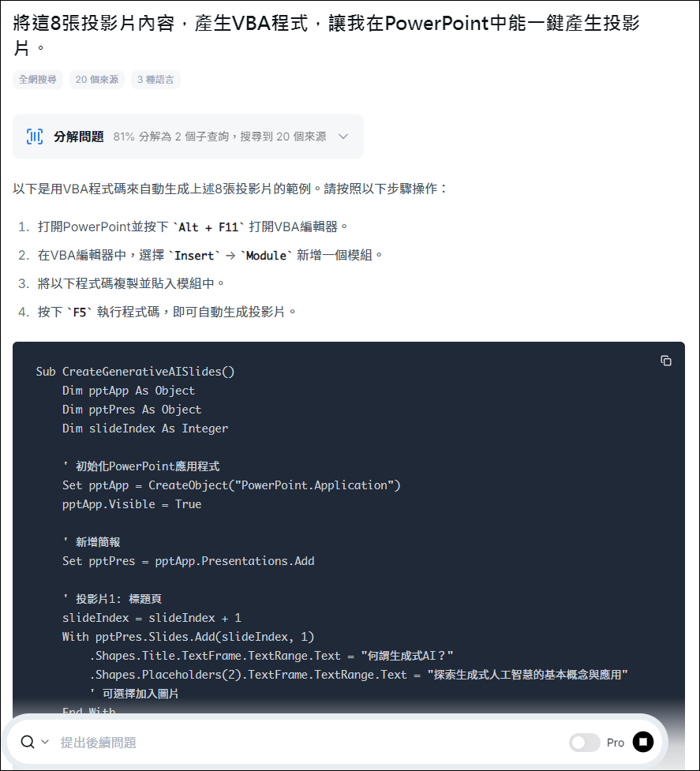Copy the VBA code block

[665, 361]
